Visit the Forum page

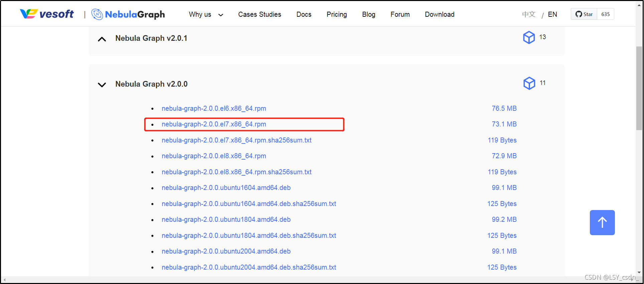pyautogui.click(x=400, y=14)
